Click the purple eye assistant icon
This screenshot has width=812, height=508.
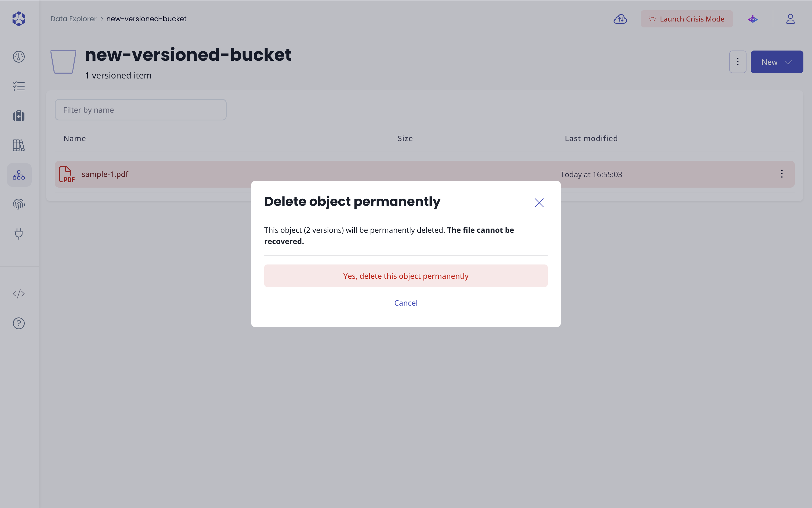(x=753, y=19)
